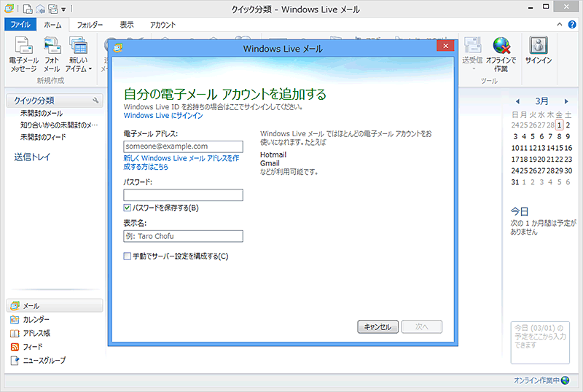Click the 送受信 ribbon button

[x=472, y=50]
